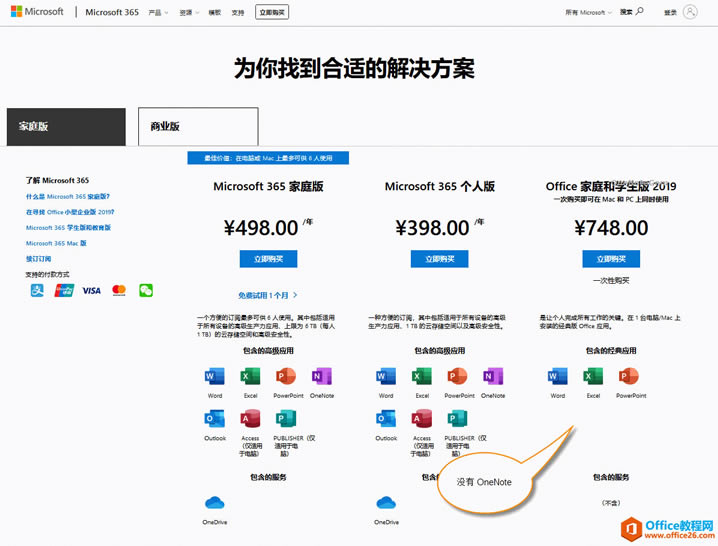
Task: Open the 登录 account avatar icon
Action: [x=689, y=12]
